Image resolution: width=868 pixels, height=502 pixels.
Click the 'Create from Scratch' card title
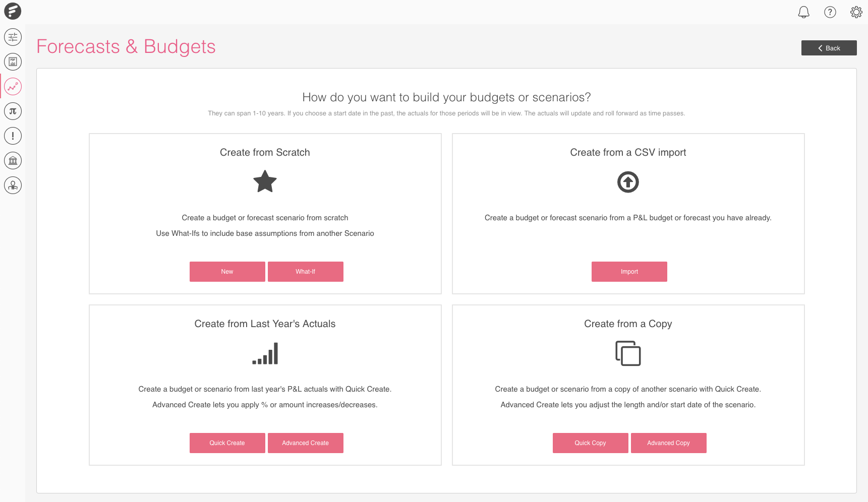point(265,152)
